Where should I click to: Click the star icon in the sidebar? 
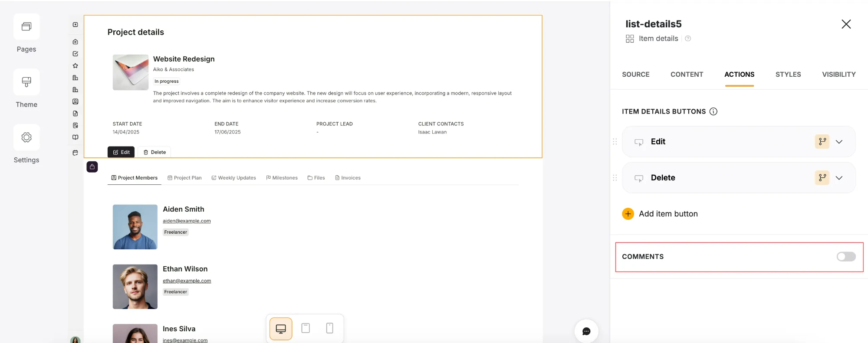pos(75,66)
